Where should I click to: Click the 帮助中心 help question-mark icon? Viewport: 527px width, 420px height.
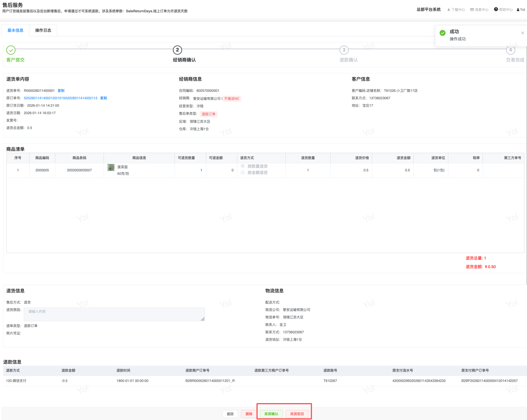tap(496, 9)
